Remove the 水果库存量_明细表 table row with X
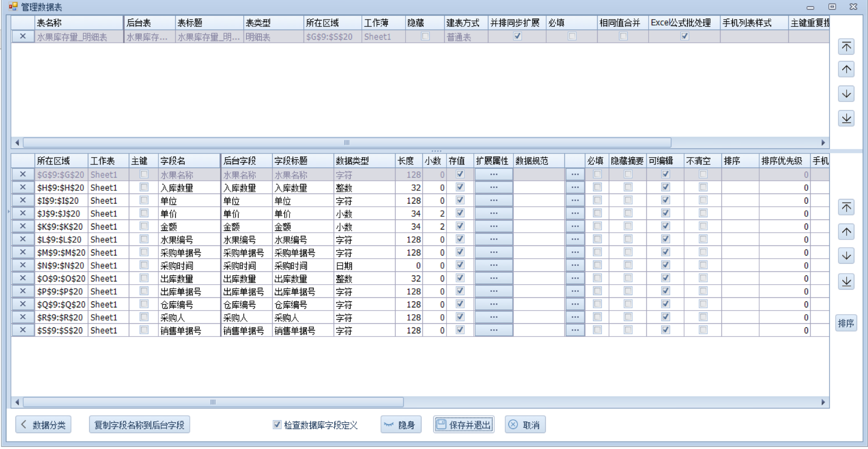The width and height of the screenshot is (868, 449). pyautogui.click(x=23, y=36)
